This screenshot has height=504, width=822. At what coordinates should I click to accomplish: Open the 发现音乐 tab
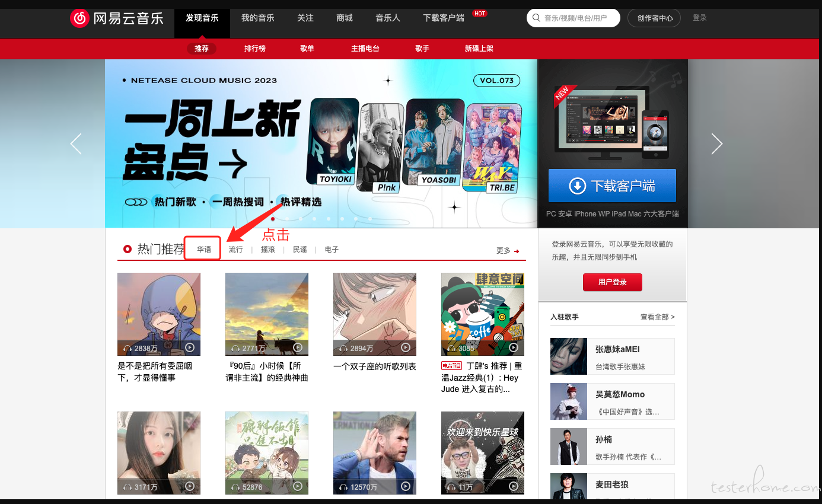(202, 18)
